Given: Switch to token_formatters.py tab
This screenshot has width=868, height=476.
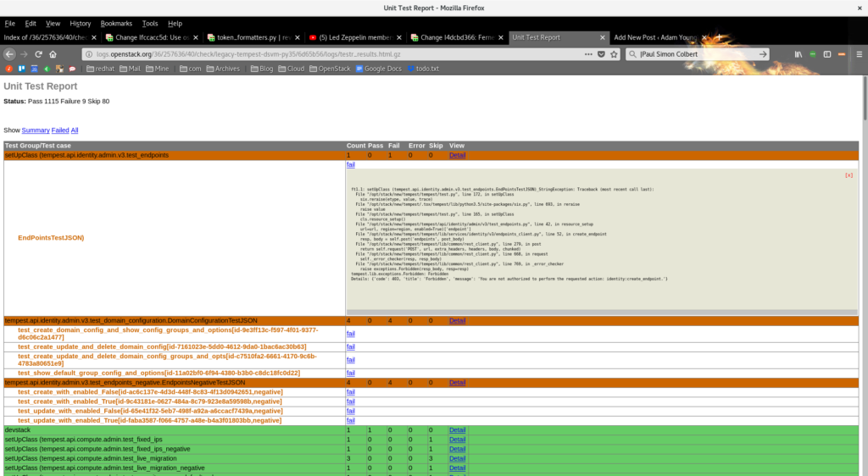Looking at the screenshot, I should pos(253,37).
